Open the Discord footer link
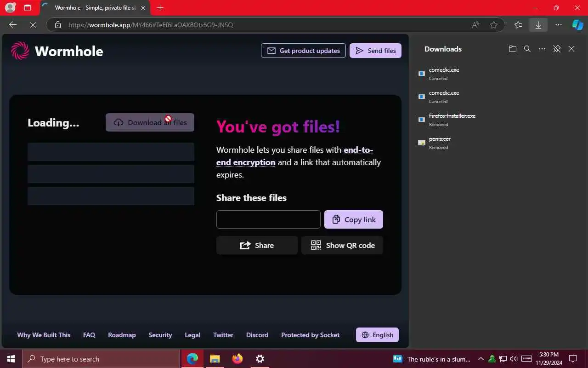 coord(257,335)
